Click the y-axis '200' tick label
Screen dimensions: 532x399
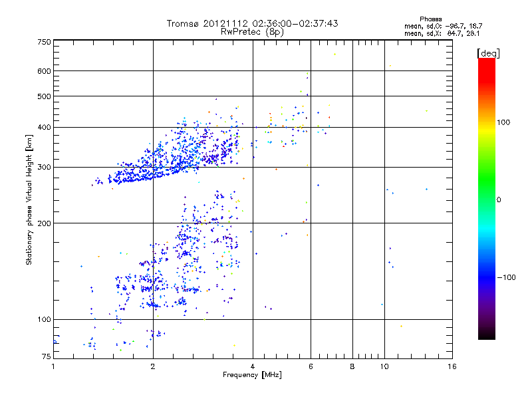pyautogui.click(x=44, y=223)
